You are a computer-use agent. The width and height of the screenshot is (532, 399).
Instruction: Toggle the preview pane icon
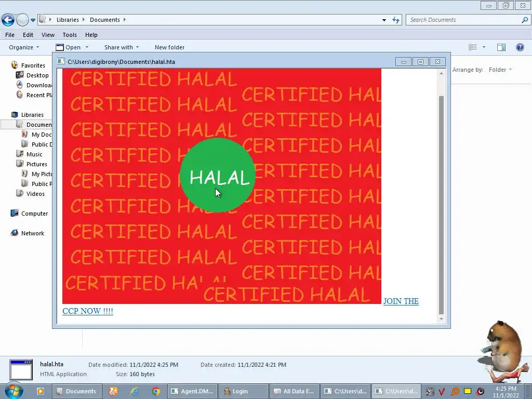tap(501, 47)
